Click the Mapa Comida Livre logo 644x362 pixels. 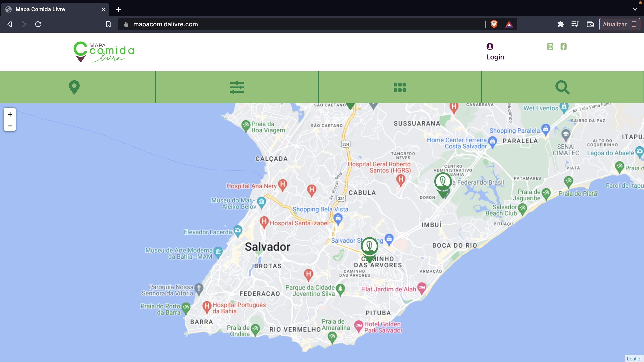104,52
